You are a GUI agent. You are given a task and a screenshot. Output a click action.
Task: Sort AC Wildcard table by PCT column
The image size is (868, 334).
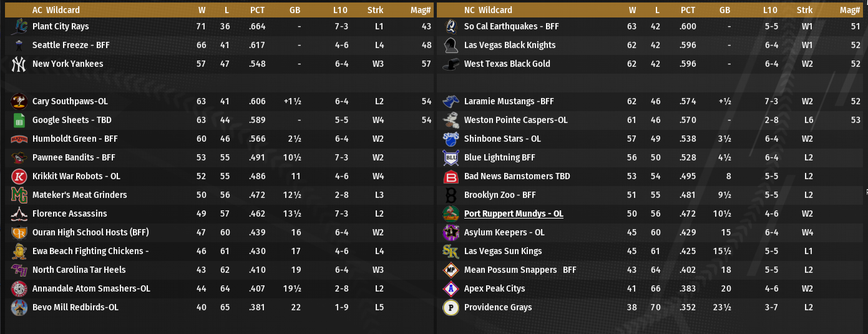click(x=257, y=10)
